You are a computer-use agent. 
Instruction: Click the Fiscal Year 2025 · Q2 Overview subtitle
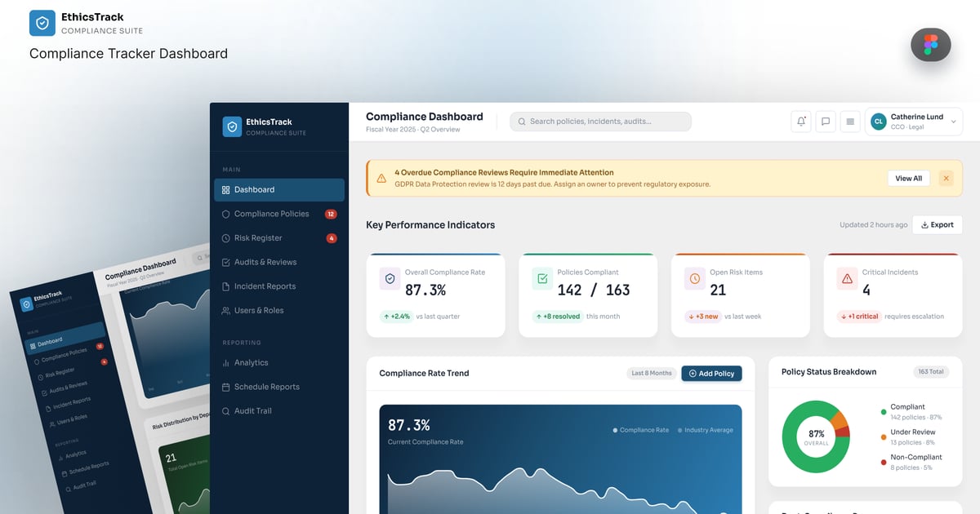pos(413,130)
